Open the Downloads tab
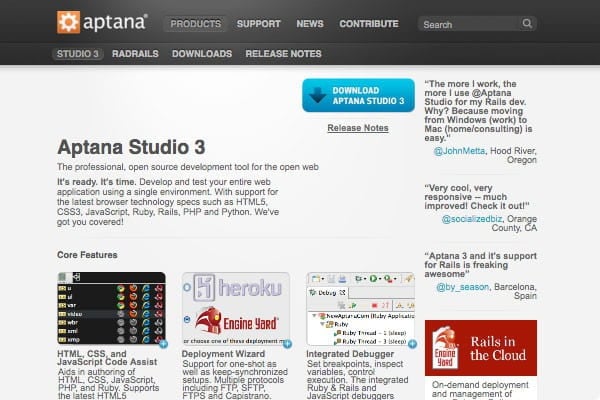The height and width of the screenshot is (400, 600). [x=202, y=54]
